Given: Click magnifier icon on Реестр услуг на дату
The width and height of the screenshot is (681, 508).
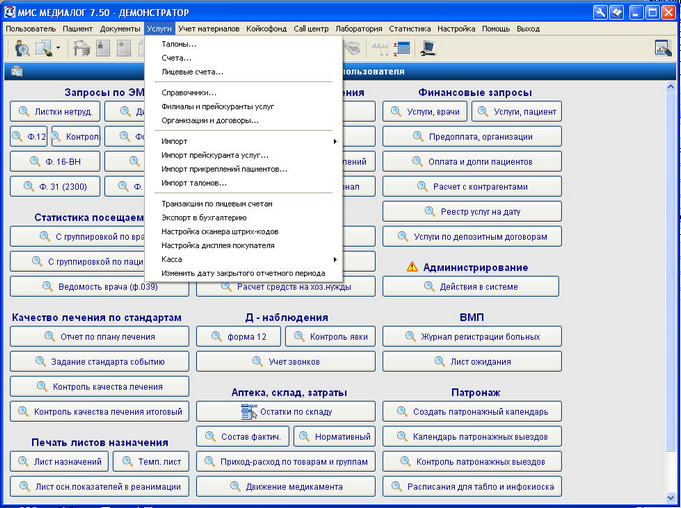Looking at the screenshot, I should 430,211.
